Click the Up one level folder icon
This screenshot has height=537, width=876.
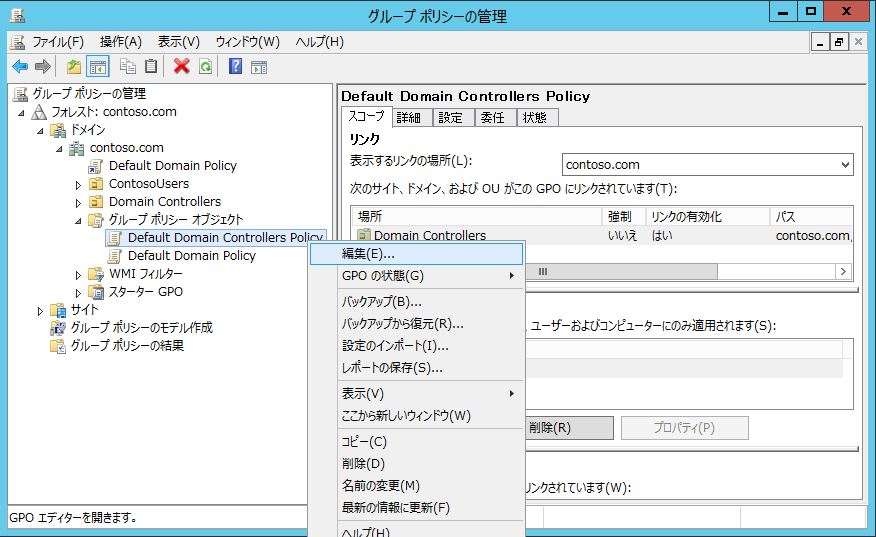(x=74, y=66)
